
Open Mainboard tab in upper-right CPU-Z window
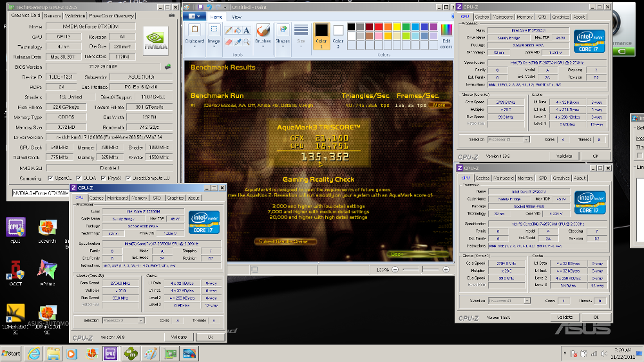click(x=502, y=17)
